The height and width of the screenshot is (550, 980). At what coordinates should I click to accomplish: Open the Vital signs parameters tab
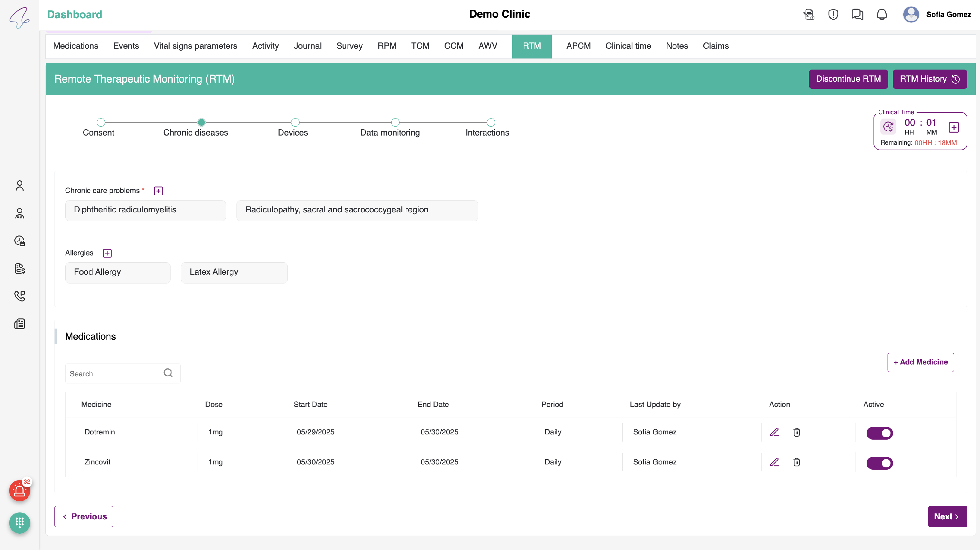click(x=195, y=46)
